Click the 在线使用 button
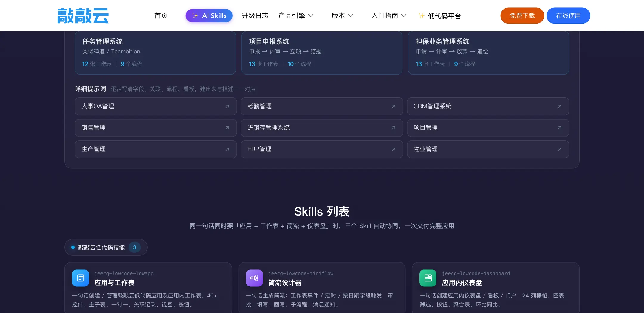Screen dimensions: 644x313 tap(568, 16)
